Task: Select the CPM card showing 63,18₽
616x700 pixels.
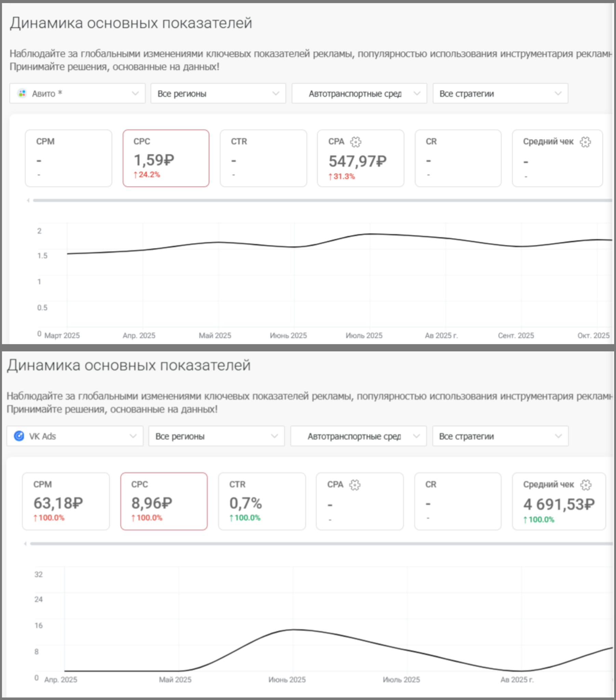Action: 66,501
